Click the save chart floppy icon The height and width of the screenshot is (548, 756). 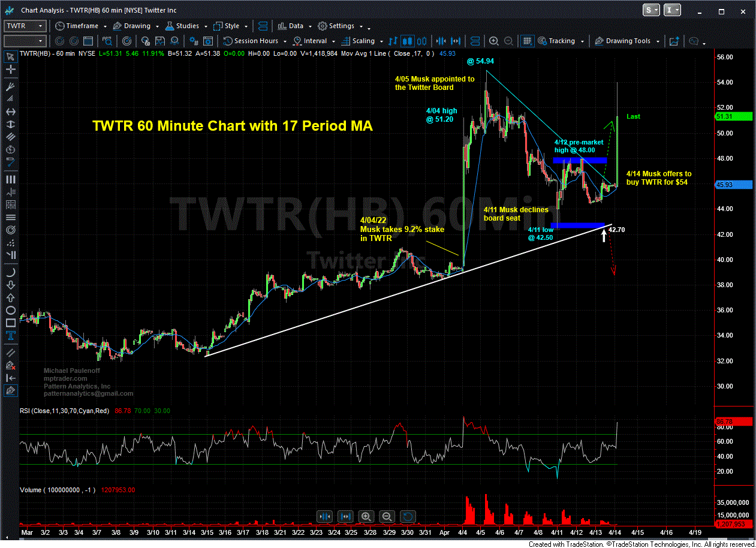pyautogui.click(x=160, y=41)
